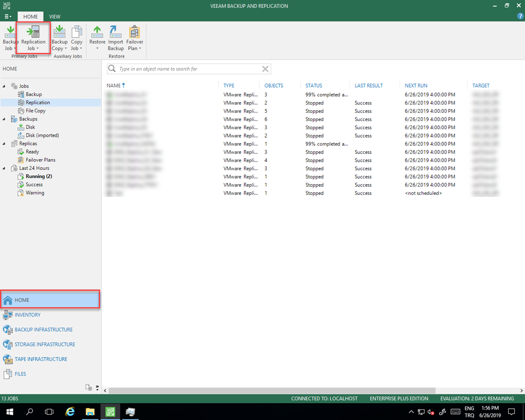This screenshot has height=420, width=525.
Task: Open the STORAGE INFRASTRUCTURE pane
Action: (x=50, y=344)
